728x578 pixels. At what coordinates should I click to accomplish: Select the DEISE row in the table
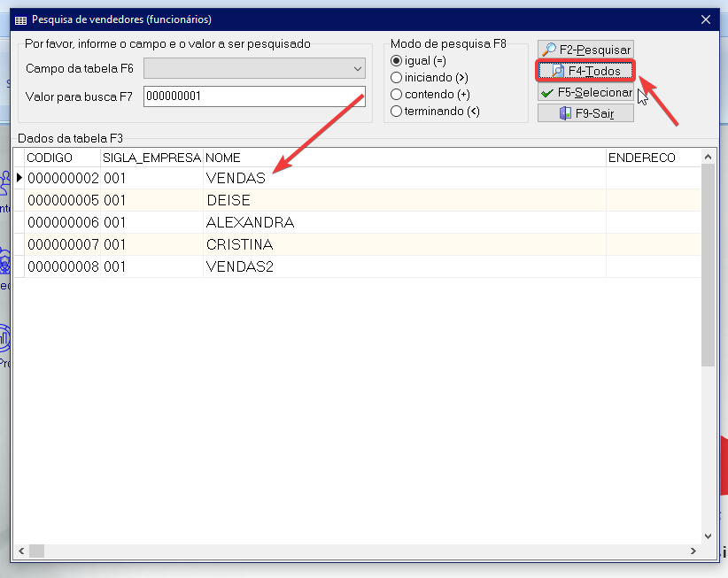(x=228, y=201)
